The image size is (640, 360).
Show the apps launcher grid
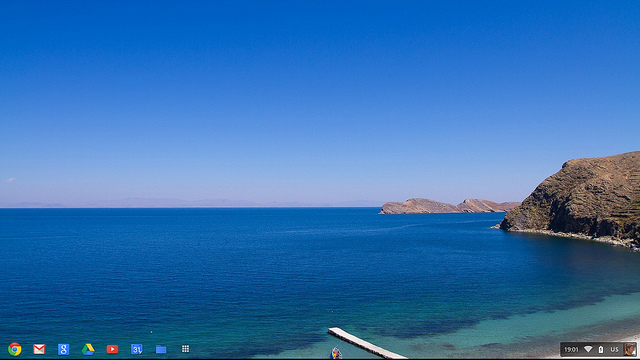pos(185,349)
